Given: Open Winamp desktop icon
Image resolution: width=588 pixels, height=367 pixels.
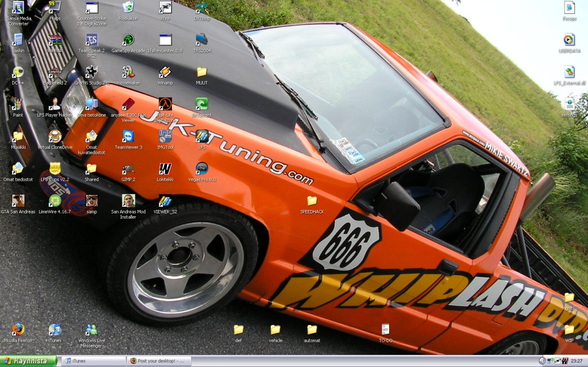Looking at the screenshot, I should click(165, 72).
